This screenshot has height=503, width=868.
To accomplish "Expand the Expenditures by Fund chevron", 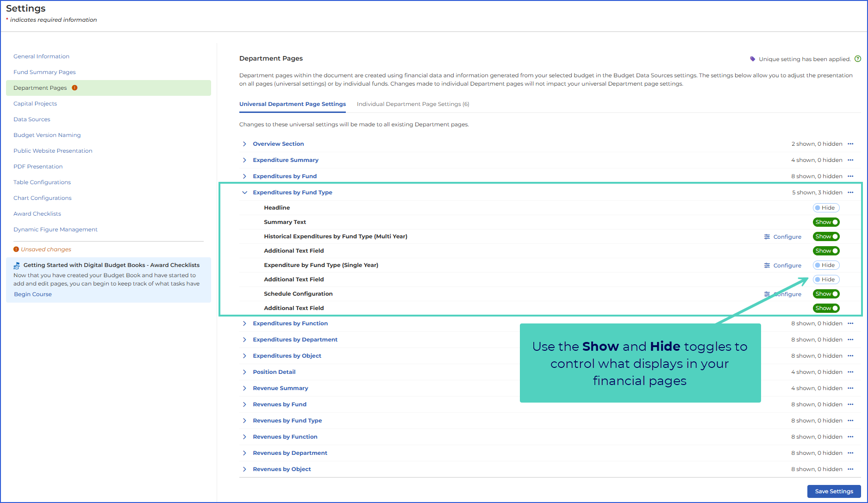I will click(244, 176).
